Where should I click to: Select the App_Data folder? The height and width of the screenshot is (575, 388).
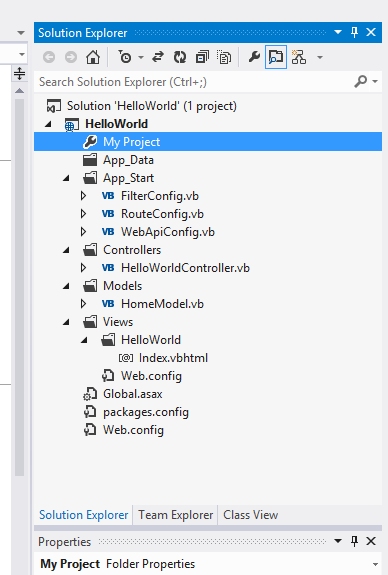pos(128,160)
